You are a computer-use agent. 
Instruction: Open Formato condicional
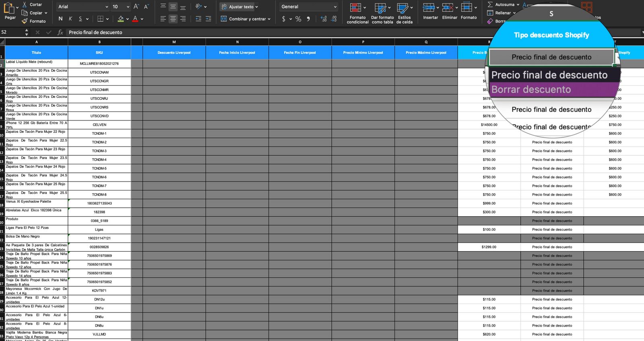pyautogui.click(x=357, y=13)
